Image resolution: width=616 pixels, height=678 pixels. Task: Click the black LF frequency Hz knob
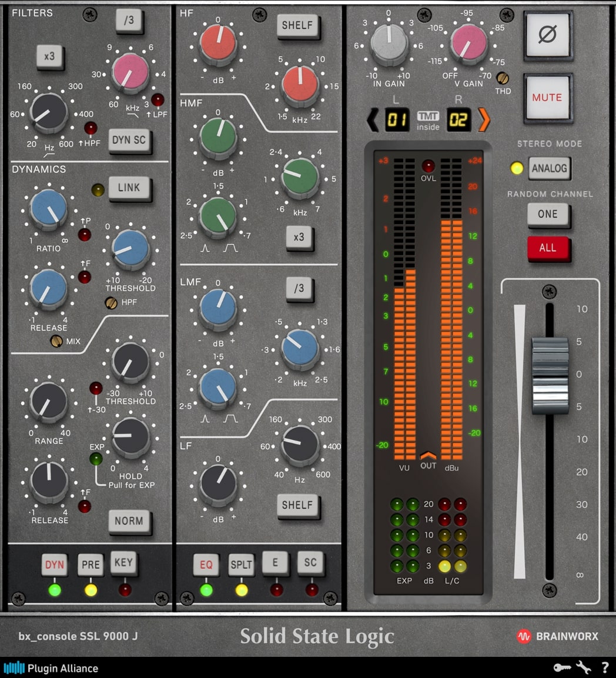[300, 445]
